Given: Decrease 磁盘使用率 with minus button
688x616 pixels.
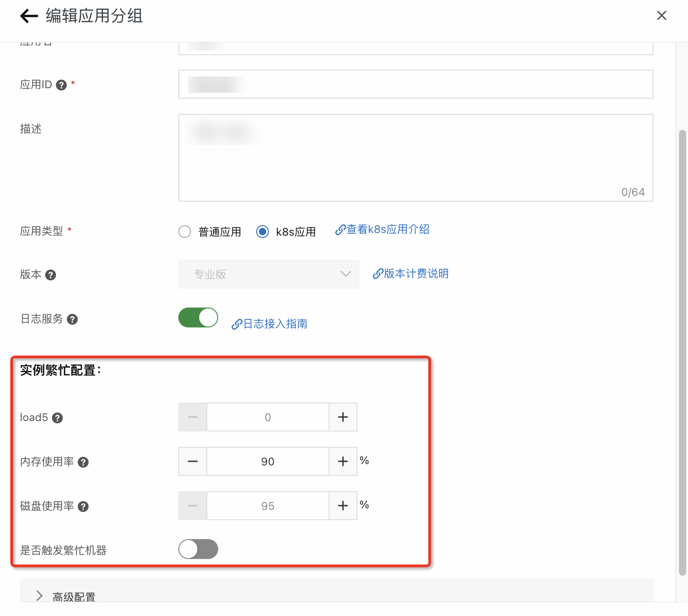Looking at the screenshot, I should click(x=193, y=506).
